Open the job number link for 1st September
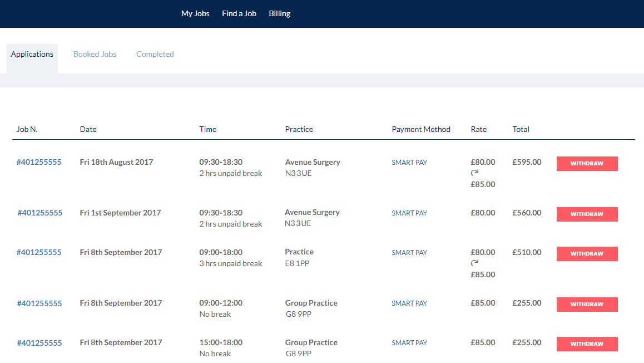 (x=40, y=213)
